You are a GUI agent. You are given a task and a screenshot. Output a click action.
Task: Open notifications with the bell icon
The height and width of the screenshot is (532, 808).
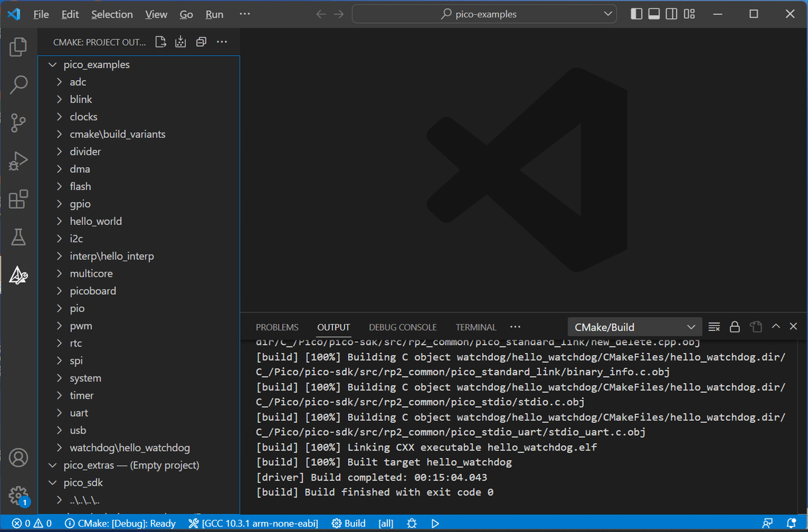(x=791, y=523)
